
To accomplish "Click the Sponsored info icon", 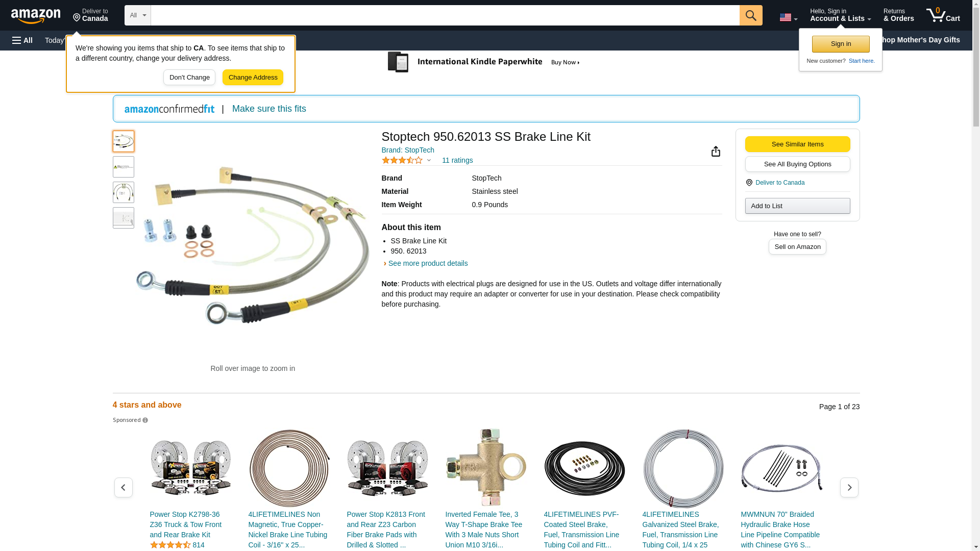I will pos(145,420).
